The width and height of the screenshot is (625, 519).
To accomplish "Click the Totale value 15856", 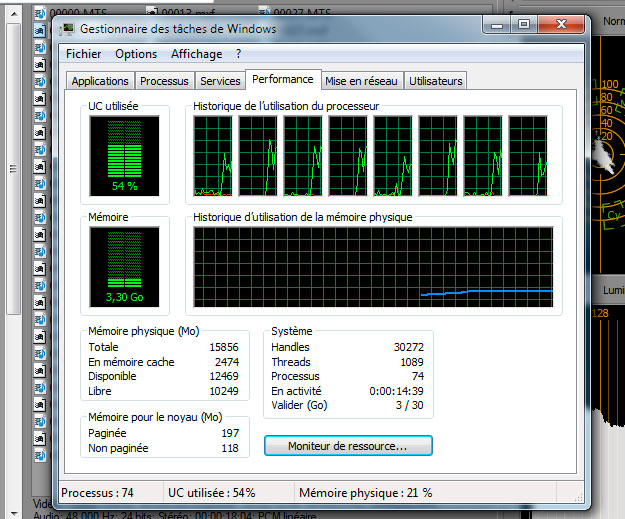I will click(224, 347).
